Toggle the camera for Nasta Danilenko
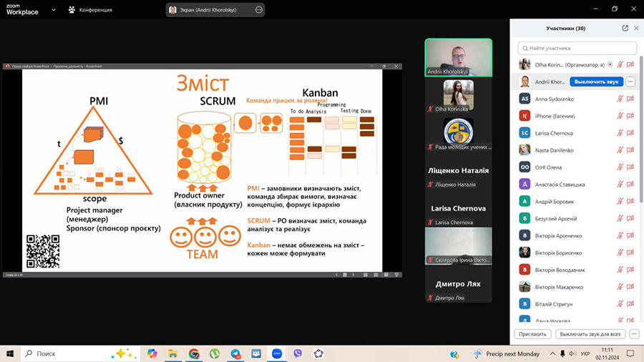644x362 pixels. pyautogui.click(x=630, y=150)
